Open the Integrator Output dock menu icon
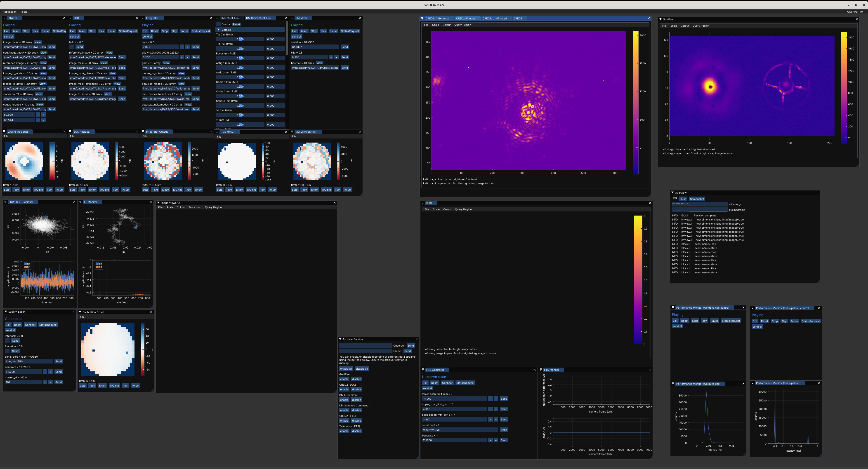Image resolution: width=868 pixels, height=469 pixels. click(x=143, y=132)
